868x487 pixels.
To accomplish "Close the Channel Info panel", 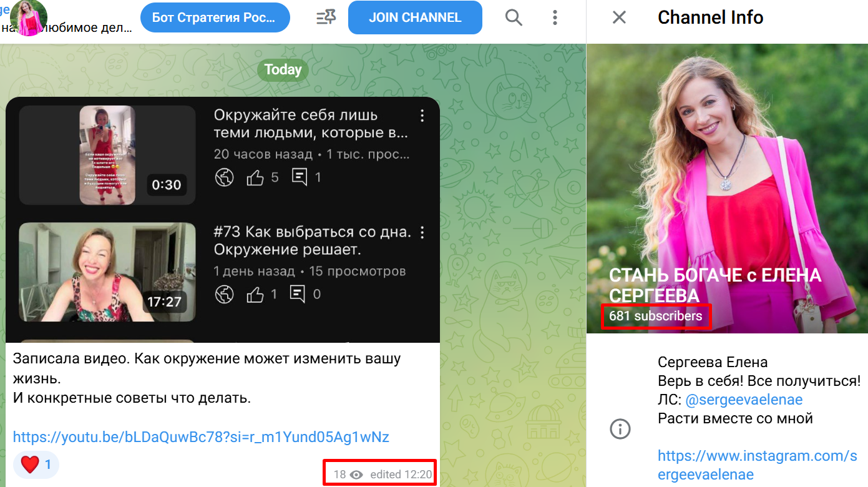I will point(619,17).
